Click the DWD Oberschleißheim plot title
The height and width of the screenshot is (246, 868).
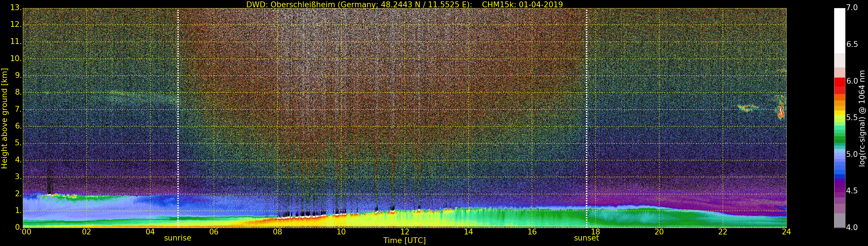tap(404, 4)
